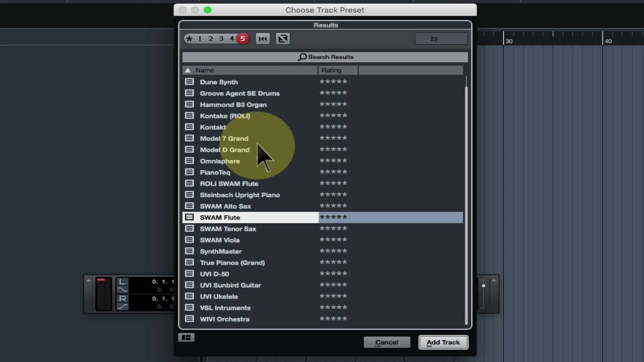Select the SWAM Alto Sax preset
This screenshot has height=362, width=644.
pyautogui.click(x=225, y=206)
